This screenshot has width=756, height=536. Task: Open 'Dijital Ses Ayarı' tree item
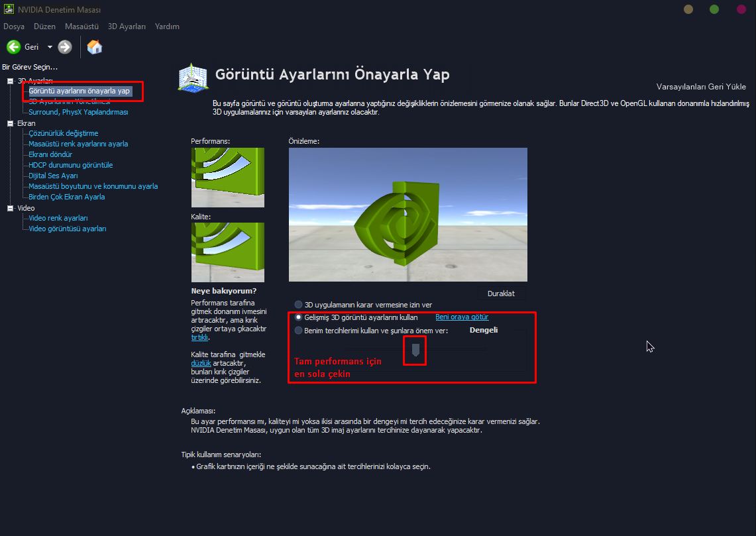pyautogui.click(x=53, y=176)
